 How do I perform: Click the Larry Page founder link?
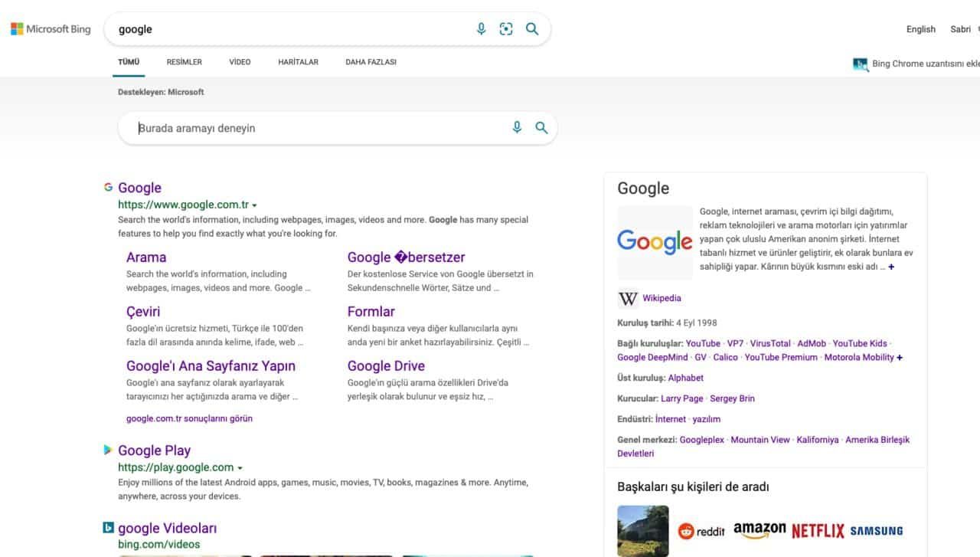click(x=683, y=398)
